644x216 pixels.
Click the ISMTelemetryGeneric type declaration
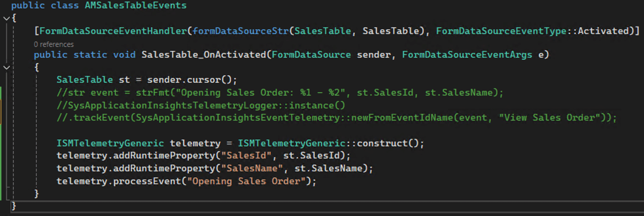[110, 144]
